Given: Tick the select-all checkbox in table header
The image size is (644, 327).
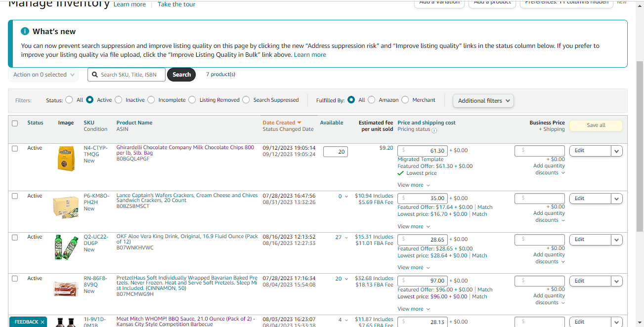Looking at the screenshot, I should tap(15, 123).
